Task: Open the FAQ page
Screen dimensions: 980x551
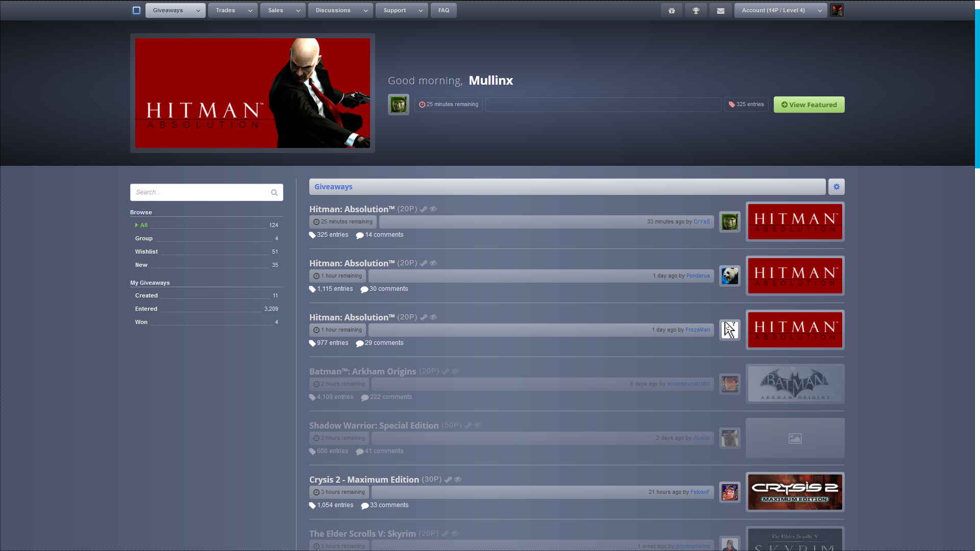Action: click(x=443, y=10)
